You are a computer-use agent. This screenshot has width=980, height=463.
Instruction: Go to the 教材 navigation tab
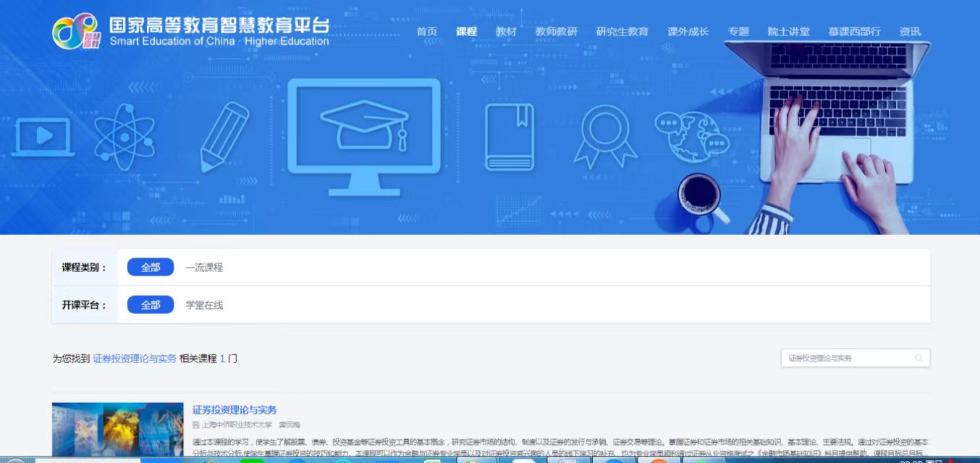point(506,31)
